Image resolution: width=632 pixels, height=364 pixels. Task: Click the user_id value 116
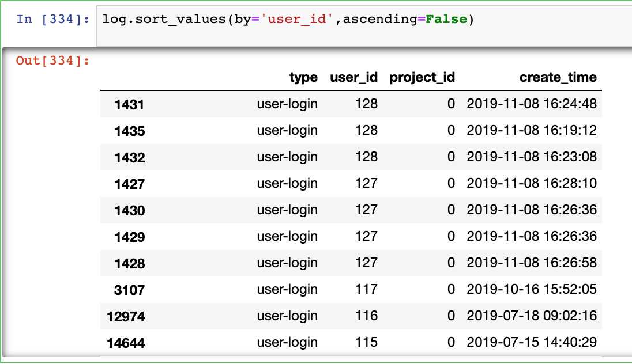point(367,316)
